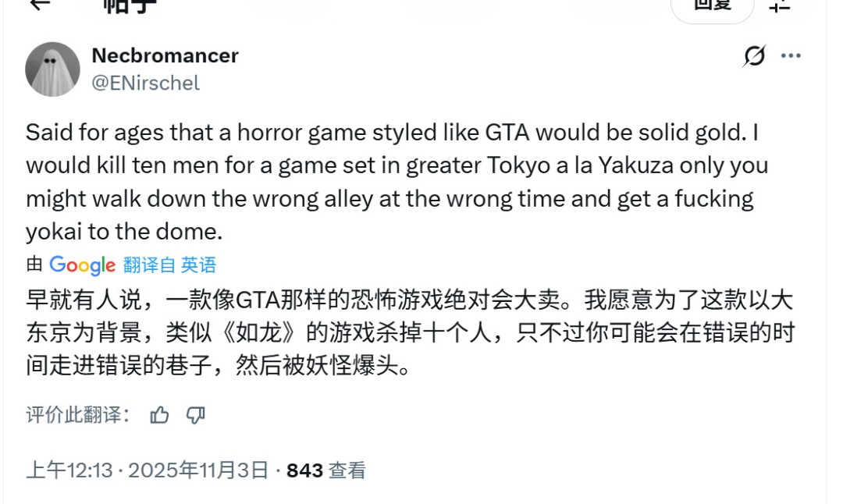Click Necbromancer's ghost avatar picture
843x504 pixels.
tap(52, 69)
